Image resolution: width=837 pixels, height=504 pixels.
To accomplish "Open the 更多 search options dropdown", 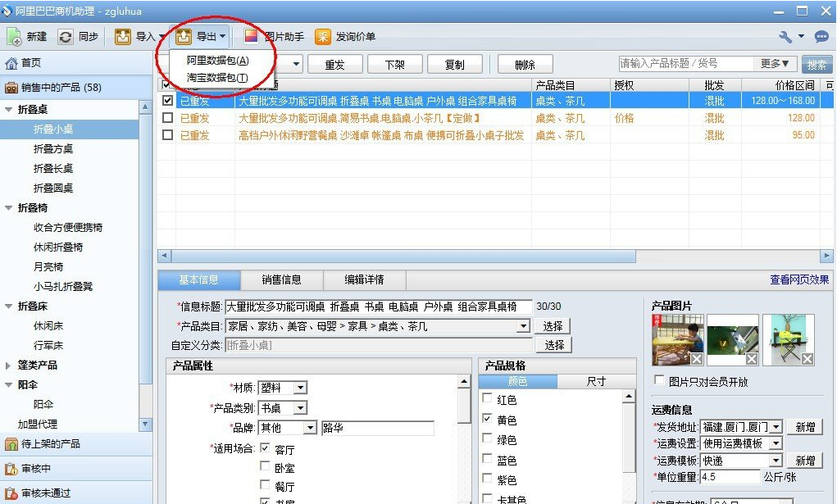I will click(x=775, y=64).
